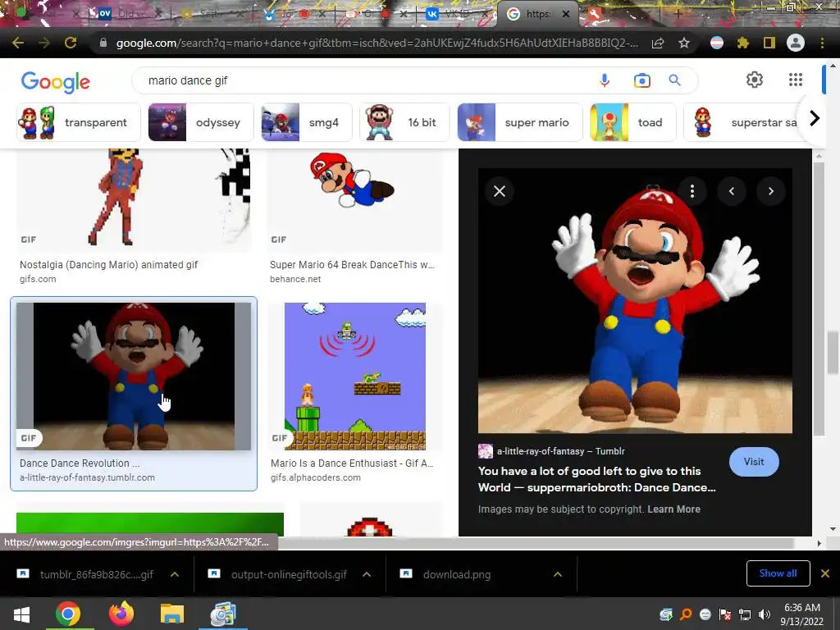
Task: Open the browser side panel icon
Action: coord(769,43)
